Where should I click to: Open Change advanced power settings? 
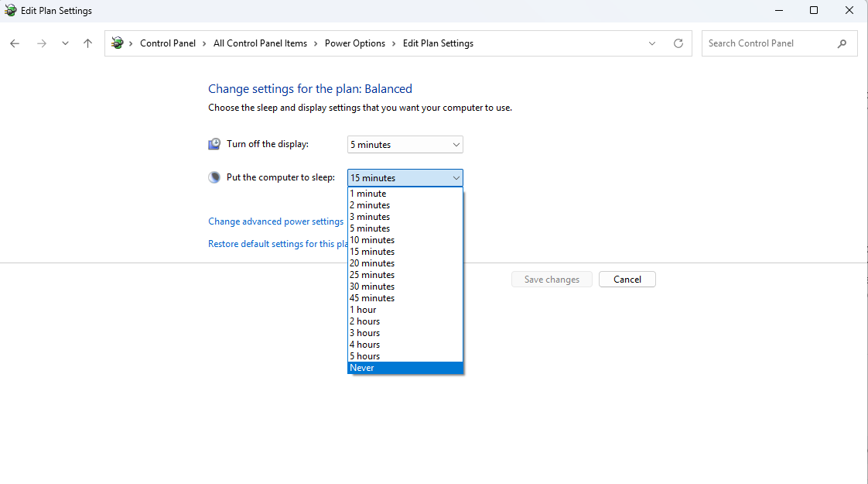point(275,221)
